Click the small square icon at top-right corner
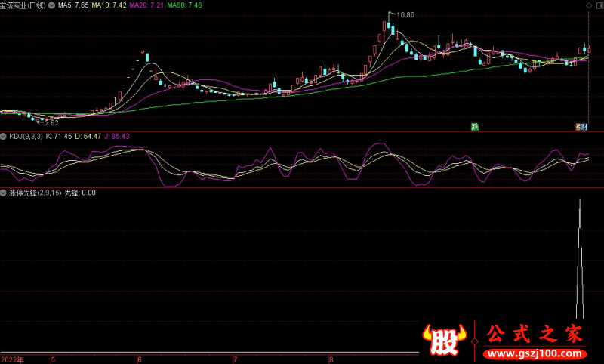 click(599, 5)
